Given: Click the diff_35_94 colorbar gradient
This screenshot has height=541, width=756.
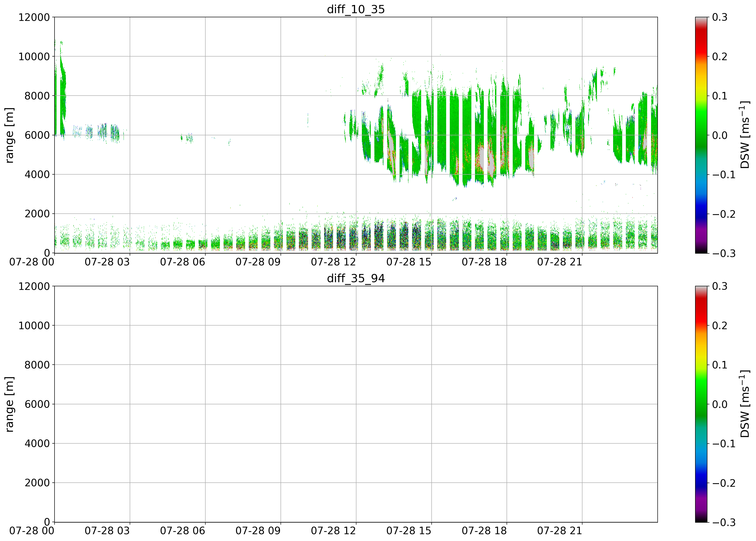Looking at the screenshot, I should [701, 404].
